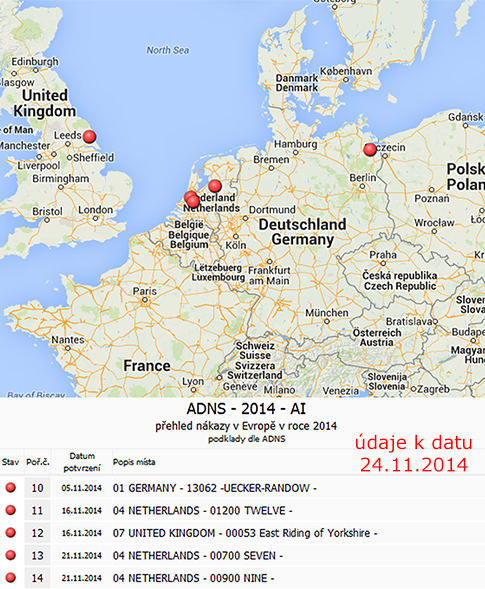Click the status dot in row 14
The height and width of the screenshot is (589, 485).
point(11,577)
